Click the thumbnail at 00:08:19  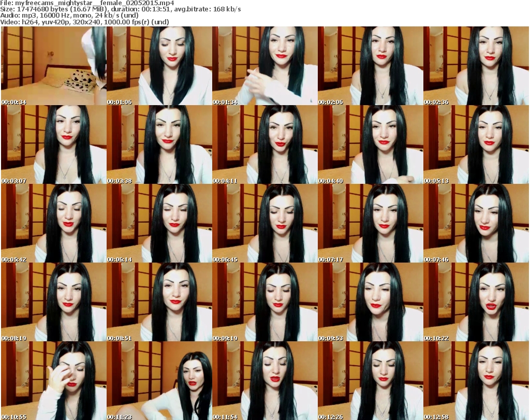[x=54, y=302]
